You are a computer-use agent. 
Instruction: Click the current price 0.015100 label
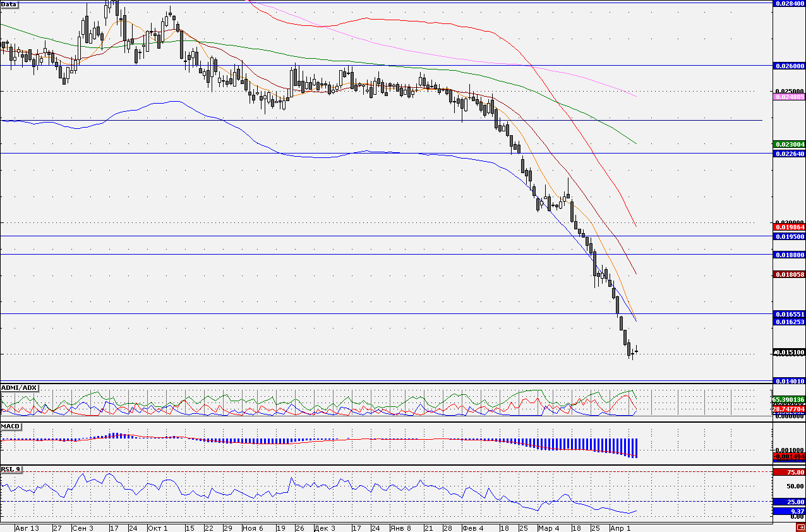(x=789, y=352)
